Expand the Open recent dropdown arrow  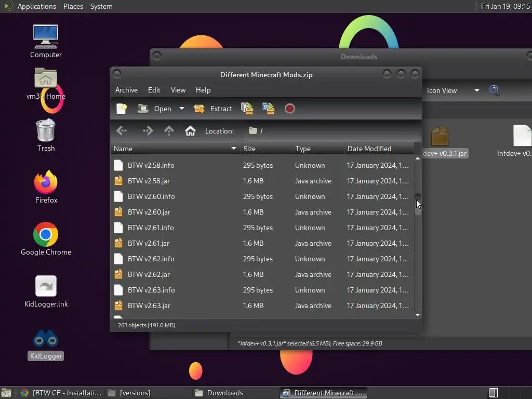coord(182,109)
